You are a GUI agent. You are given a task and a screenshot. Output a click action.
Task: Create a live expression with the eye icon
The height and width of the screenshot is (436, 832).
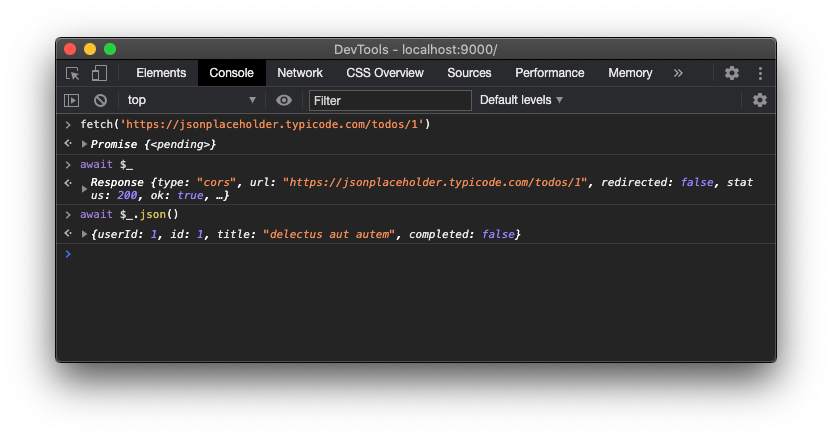[x=284, y=100]
